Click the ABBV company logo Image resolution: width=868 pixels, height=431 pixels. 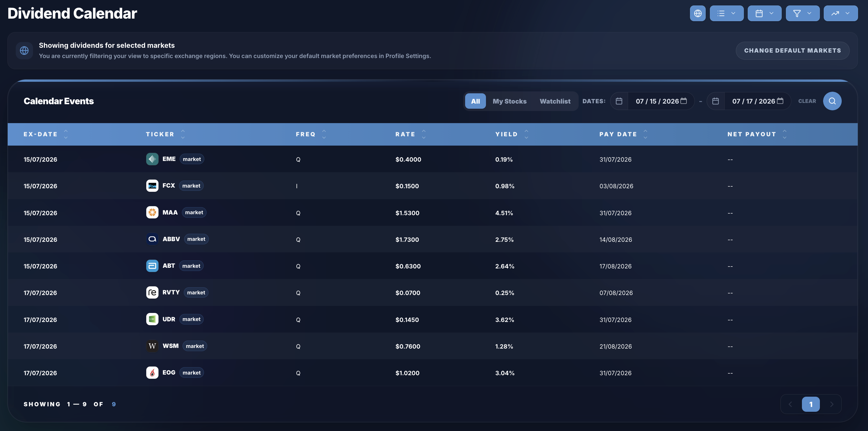tap(152, 239)
